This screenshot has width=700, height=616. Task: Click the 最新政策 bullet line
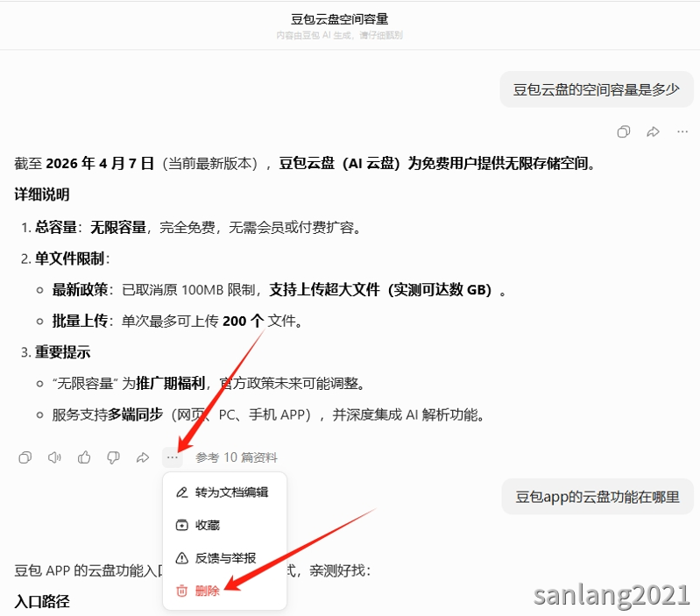click(272, 290)
